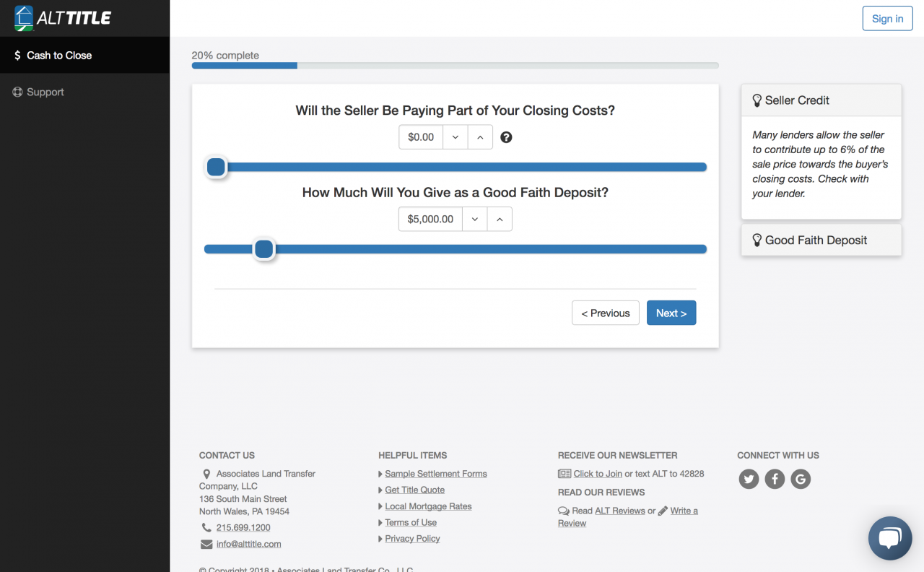Click the Sign in button
Image resolution: width=924 pixels, height=572 pixels.
pyautogui.click(x=887, y=19)
